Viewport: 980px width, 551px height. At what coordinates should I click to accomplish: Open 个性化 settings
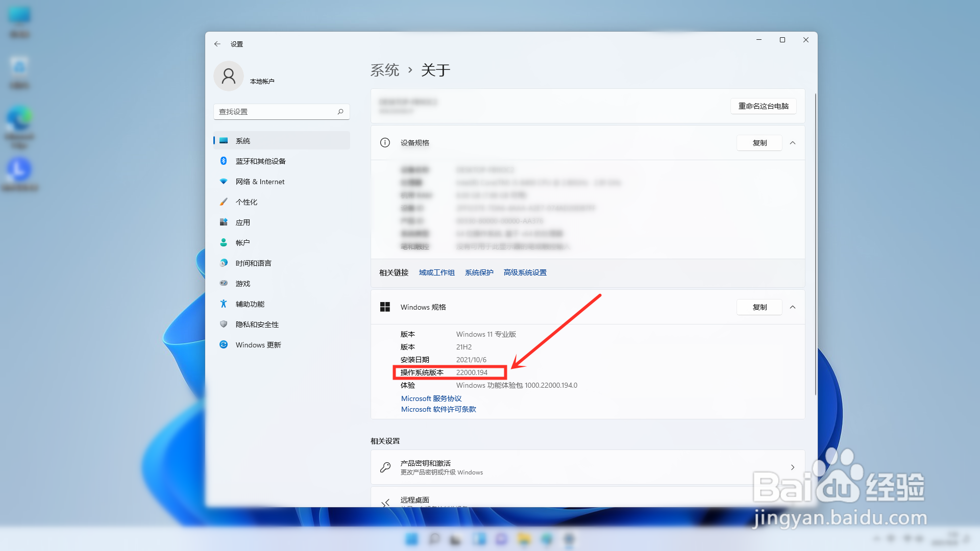point(281,202)
